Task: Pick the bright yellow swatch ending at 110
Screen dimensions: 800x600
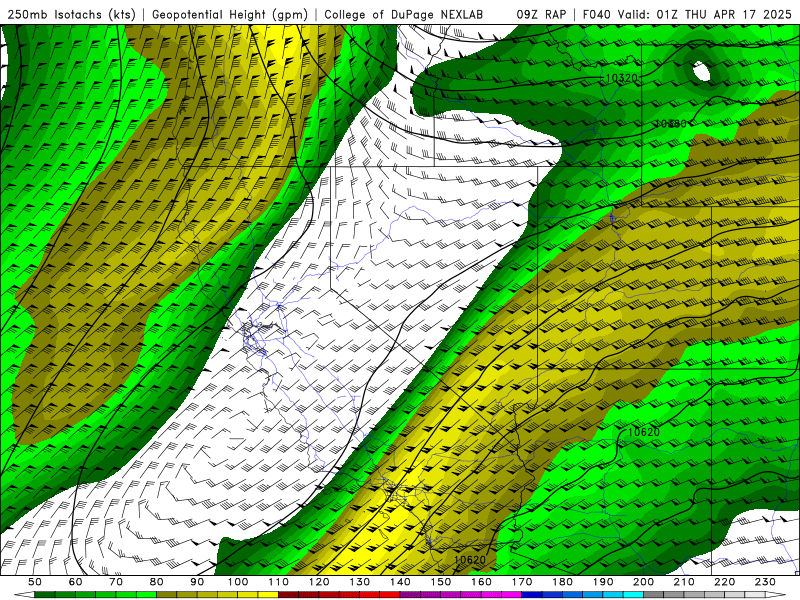Action: tap(268, 595)
